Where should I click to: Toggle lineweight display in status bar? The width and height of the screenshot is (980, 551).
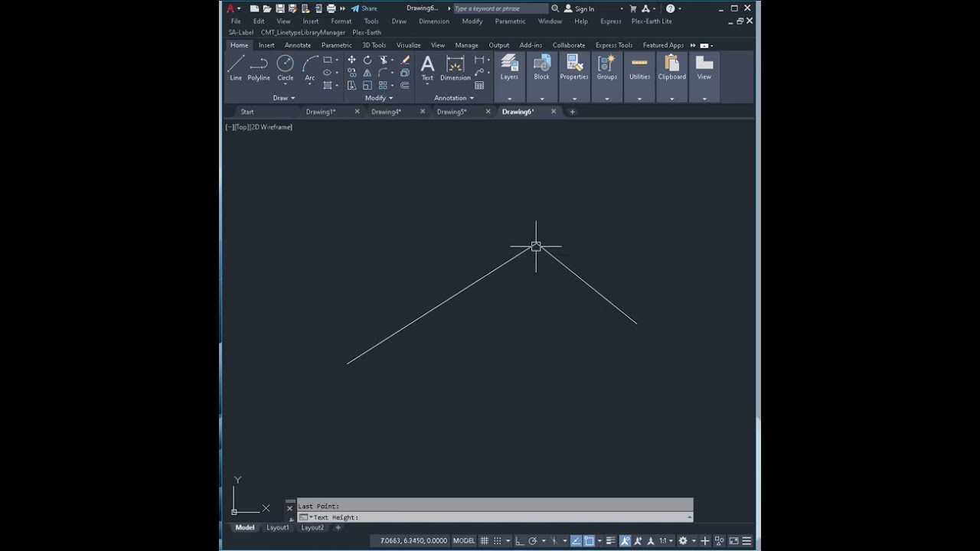tap(611, 541)
